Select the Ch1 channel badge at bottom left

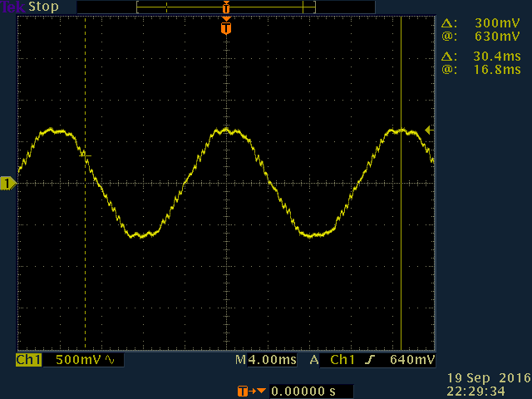tap(29, 361)
